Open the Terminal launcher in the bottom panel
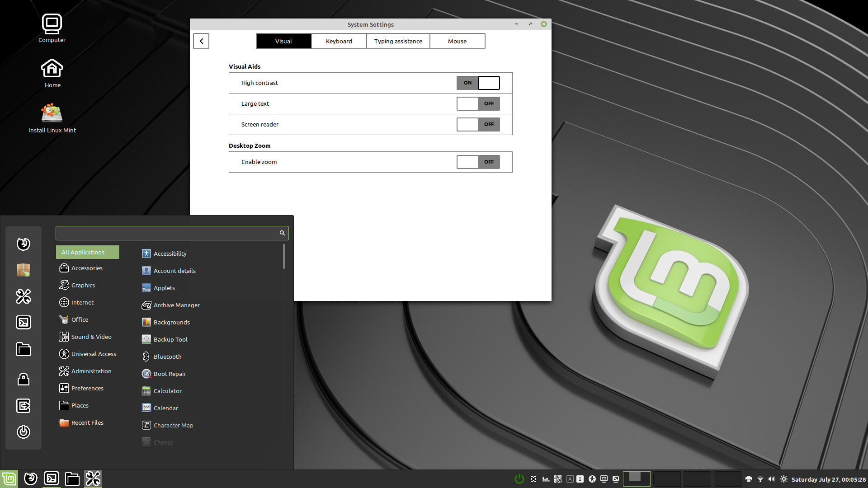 tap(52, 479)
